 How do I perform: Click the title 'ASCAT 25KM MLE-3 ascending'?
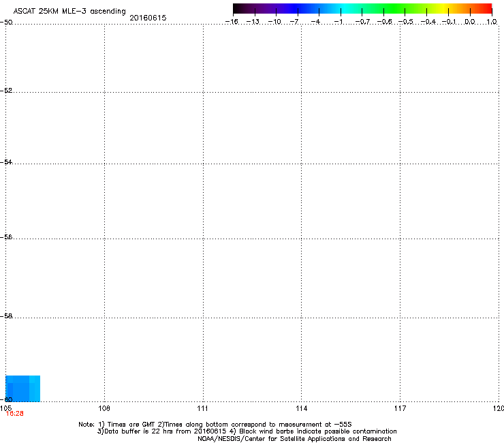69,12
